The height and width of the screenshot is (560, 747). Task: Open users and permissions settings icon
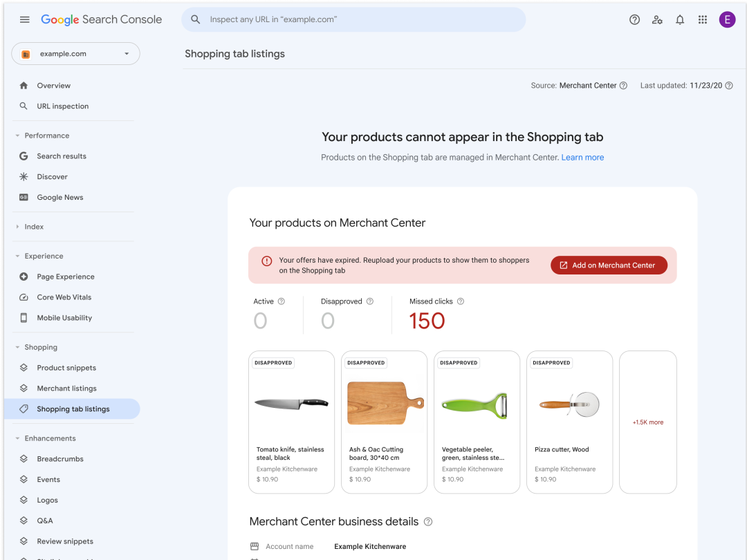(x=658, y=19)
